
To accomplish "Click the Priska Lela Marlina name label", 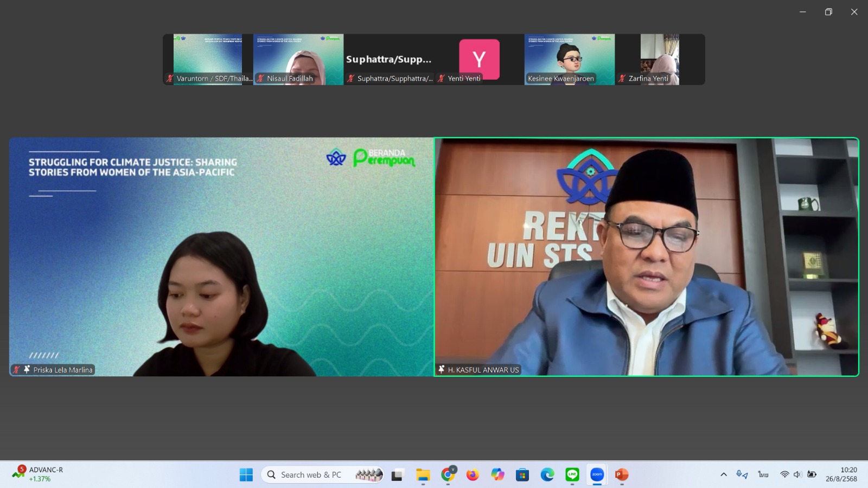I will 63,370.
